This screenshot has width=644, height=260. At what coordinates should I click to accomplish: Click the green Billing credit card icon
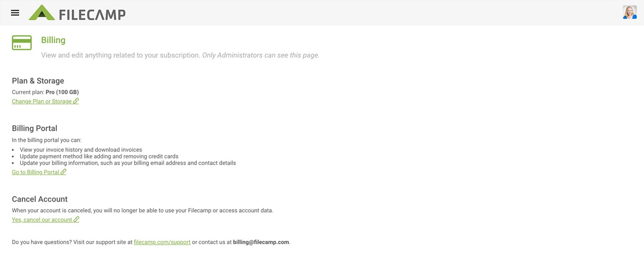(22, 43)
